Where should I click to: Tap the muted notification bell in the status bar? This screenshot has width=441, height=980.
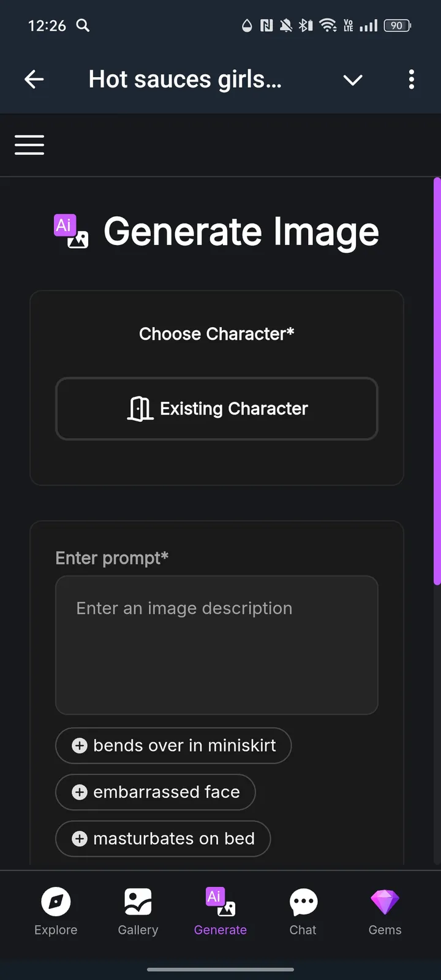pyautogui.click(x=286, y=26)
